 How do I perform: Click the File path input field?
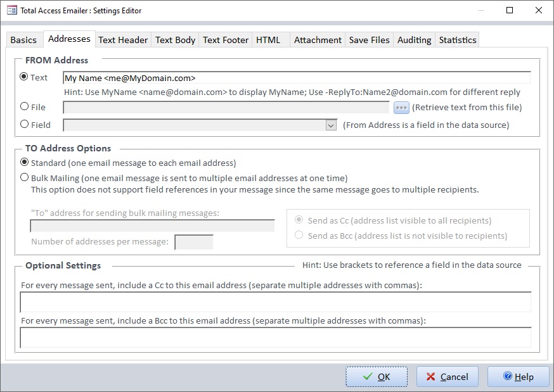click(x=226, y=107)
